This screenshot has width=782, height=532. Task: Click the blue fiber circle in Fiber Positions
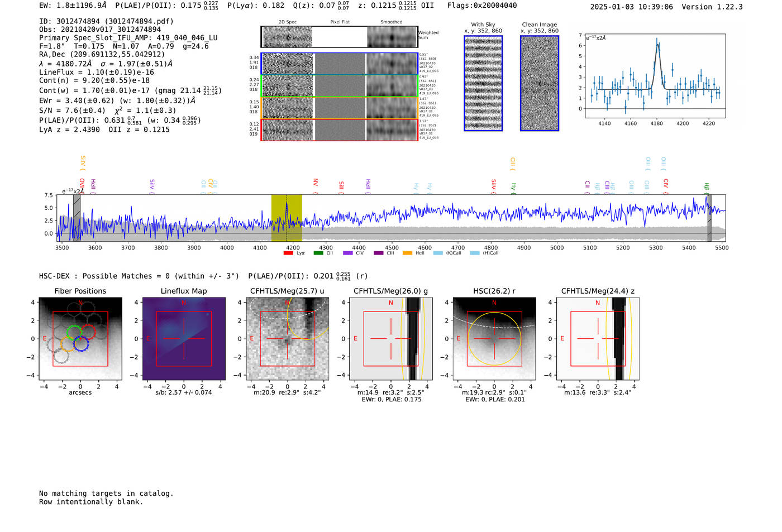81,343
